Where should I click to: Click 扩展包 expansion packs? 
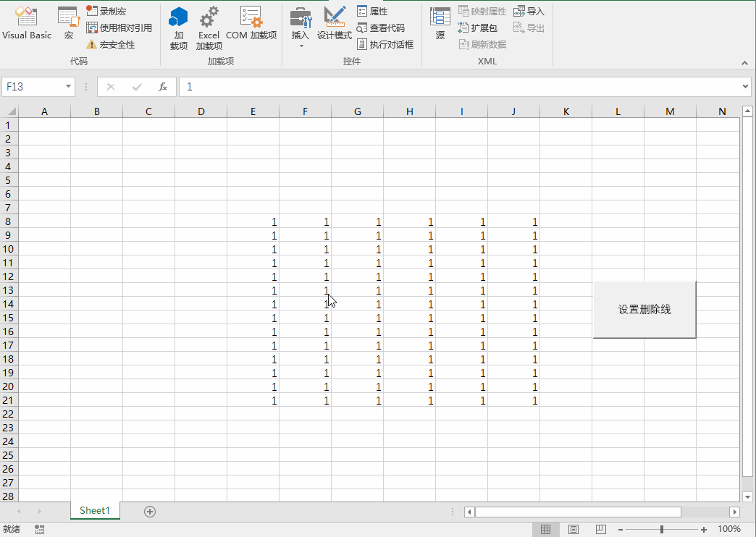477,28
